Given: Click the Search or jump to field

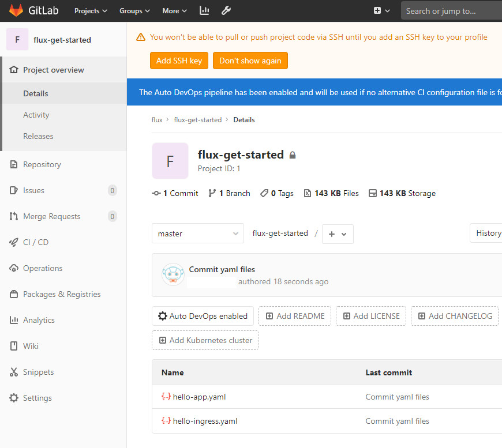Looking at the screenshot, I should tap(451, 10).
